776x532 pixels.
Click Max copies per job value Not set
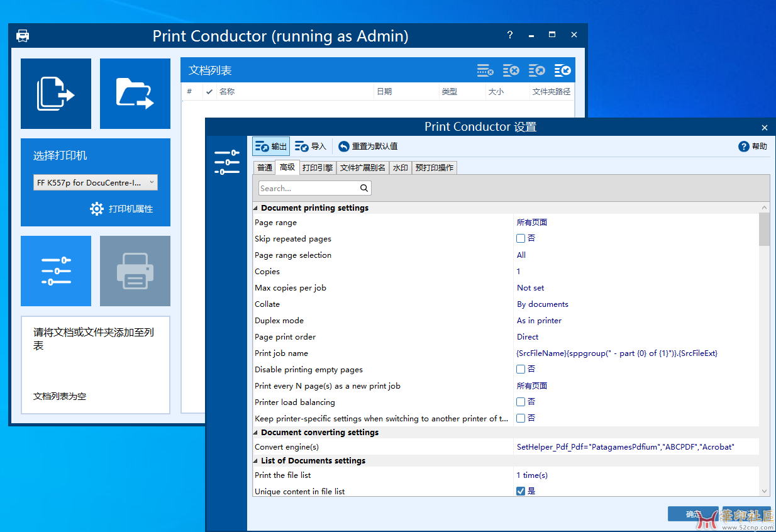531,287
